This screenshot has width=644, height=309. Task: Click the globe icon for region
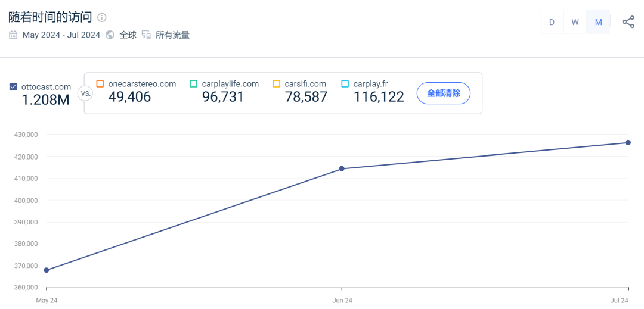[x=110, y=35]
